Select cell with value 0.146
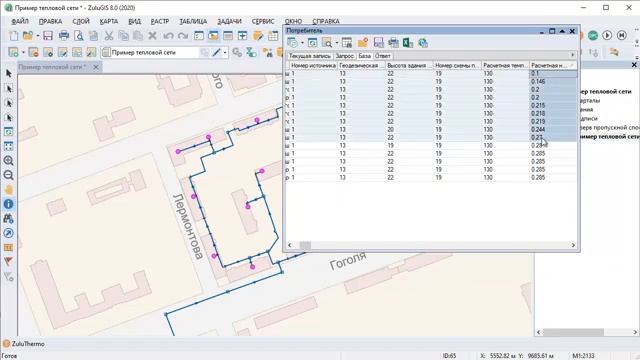This screenshot has width=640, height=360. 553,81
